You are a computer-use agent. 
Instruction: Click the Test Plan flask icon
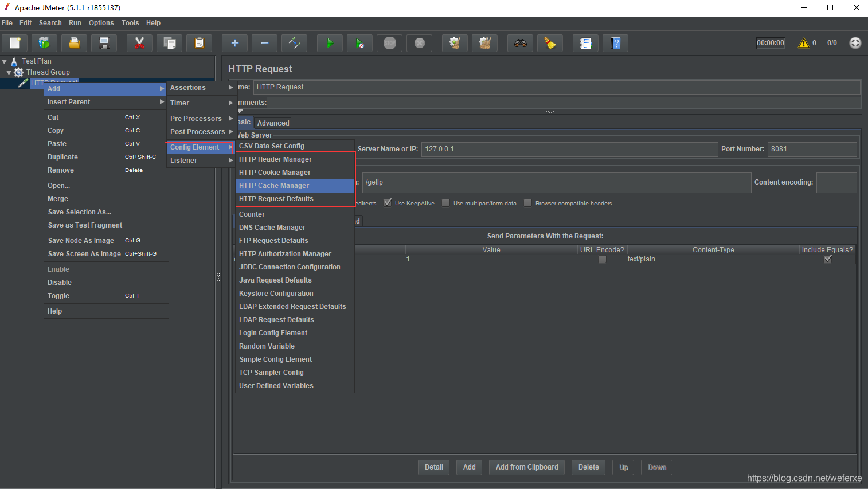(14, 61)
